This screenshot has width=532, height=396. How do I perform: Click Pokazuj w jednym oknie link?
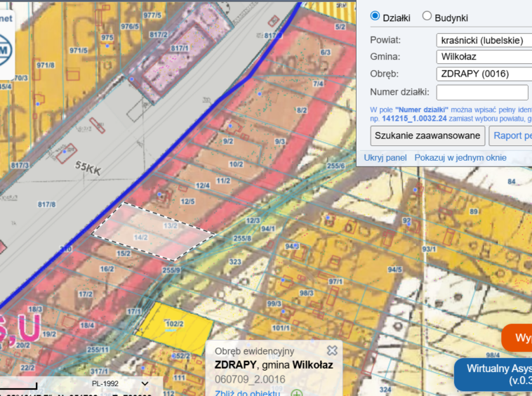tap(460, 158)
